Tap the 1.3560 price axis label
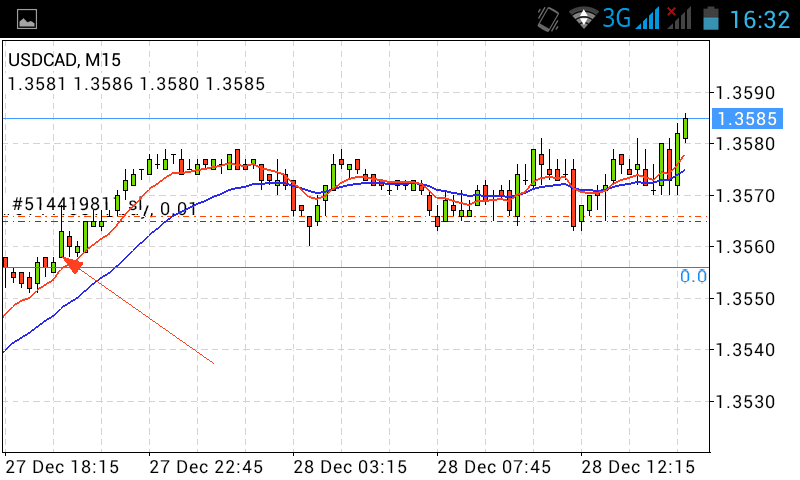Image resolution: width=800 pixels, height=480 pixels. click(x=745, y=247)
